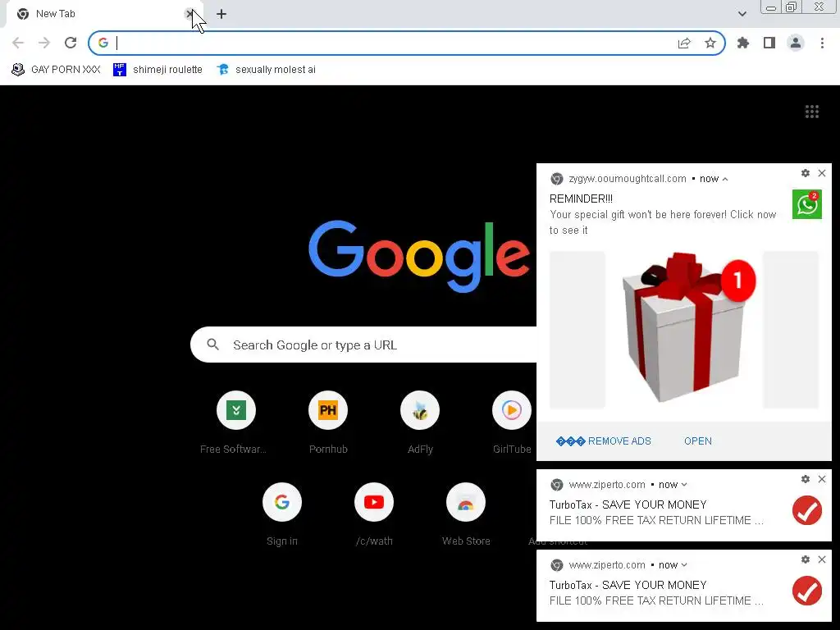Close the New Tab tab

(x=189, y=14)
